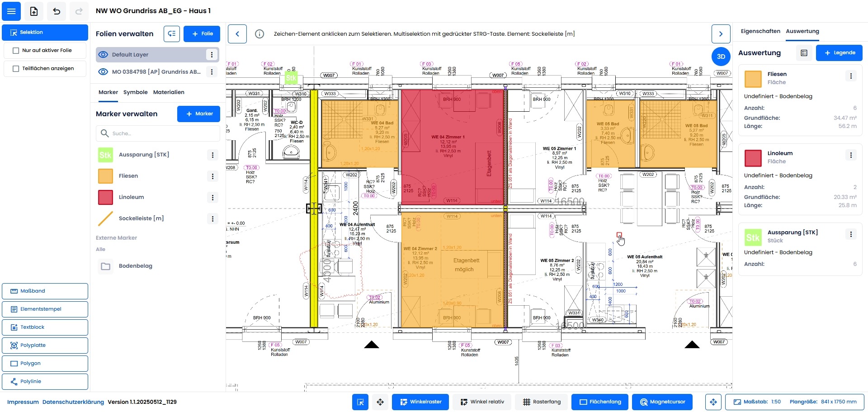Open the Auswertung tab
The width and height of the screenshot is (868, 412).
click(x=802, y=31)
